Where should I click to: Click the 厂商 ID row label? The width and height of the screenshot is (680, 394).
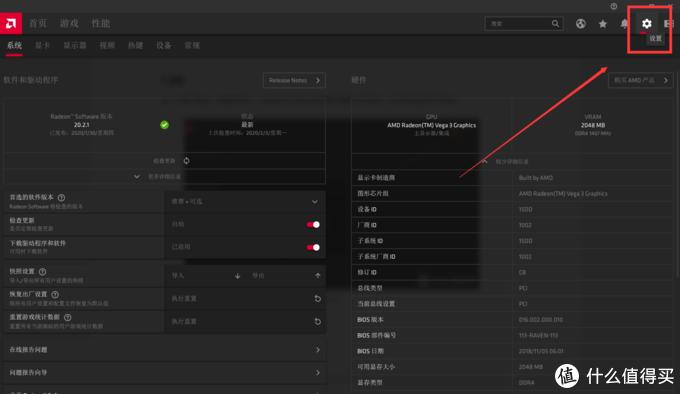tap(367, 225)
